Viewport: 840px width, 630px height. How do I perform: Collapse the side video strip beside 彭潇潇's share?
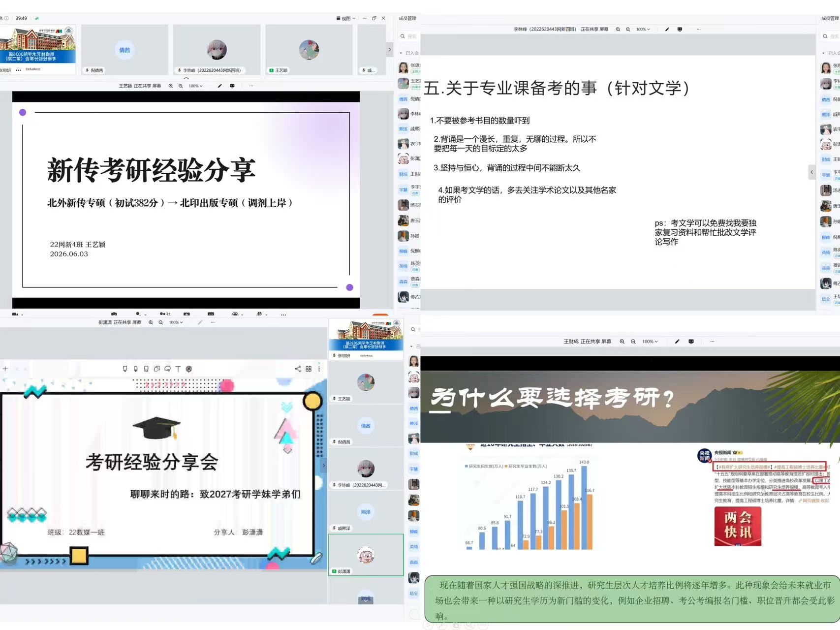point(323,465)
